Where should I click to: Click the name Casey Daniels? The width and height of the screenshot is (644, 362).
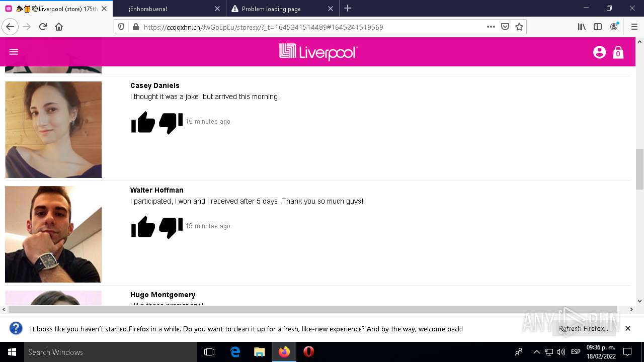coord(155,85)
